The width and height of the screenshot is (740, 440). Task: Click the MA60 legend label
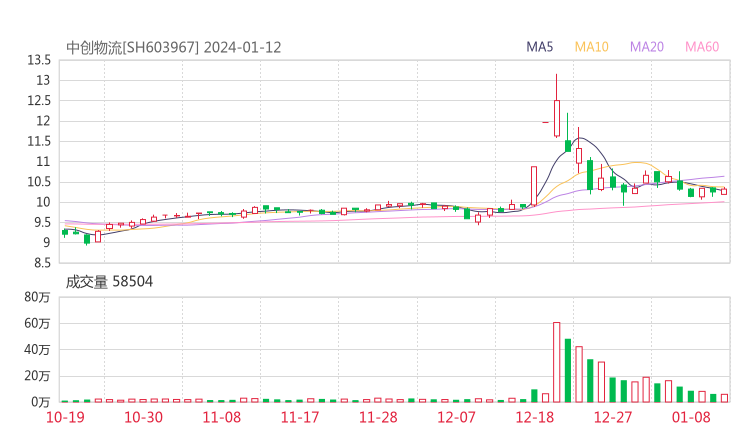click(702, 47)
